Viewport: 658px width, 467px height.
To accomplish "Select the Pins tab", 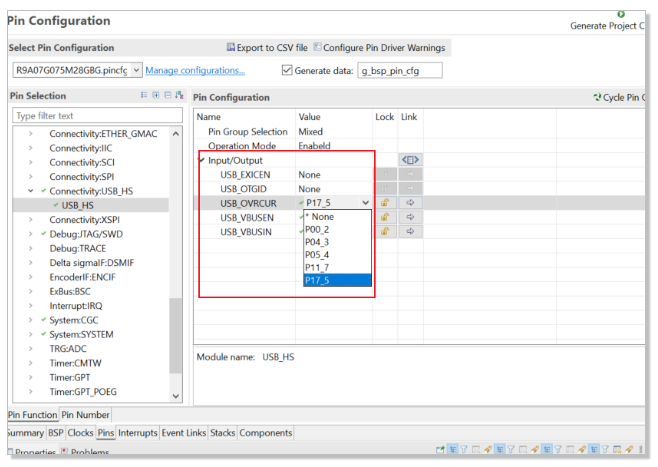I will pos(106,433).
